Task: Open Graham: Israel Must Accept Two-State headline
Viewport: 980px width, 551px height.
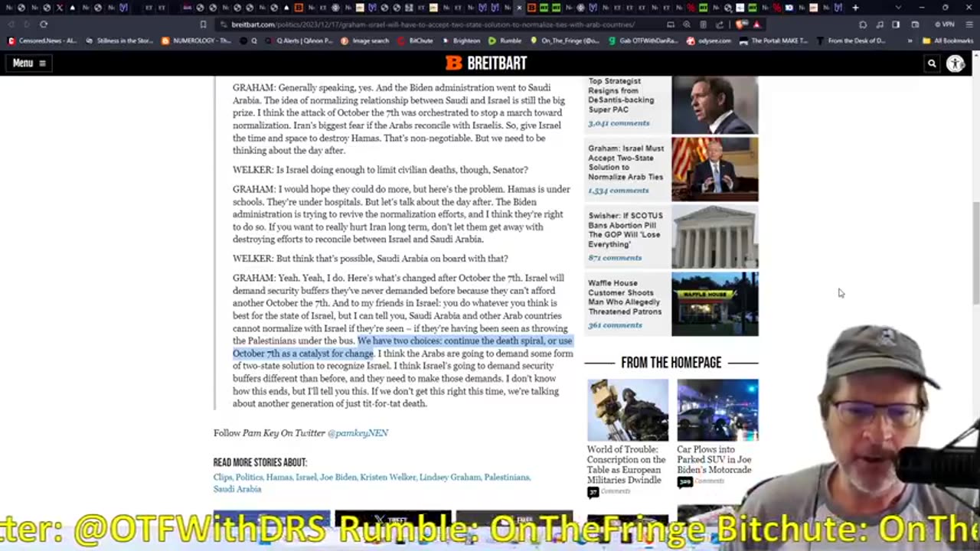Action: click(626, 162)
